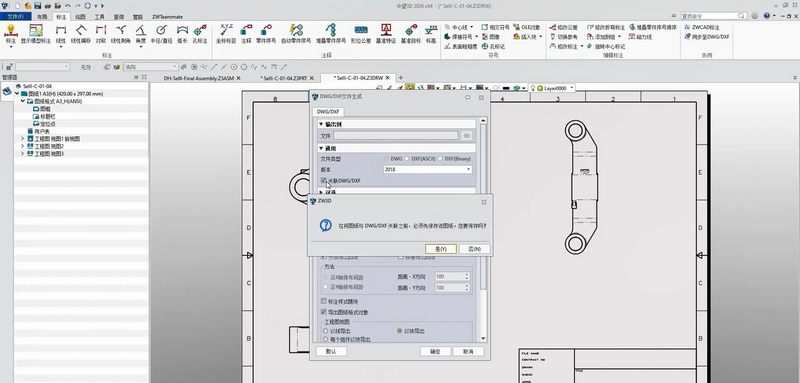Select 半径/直径 dimension tool
Image resolution: width=800 pixels, height=383 pixels.
(161, 34)
